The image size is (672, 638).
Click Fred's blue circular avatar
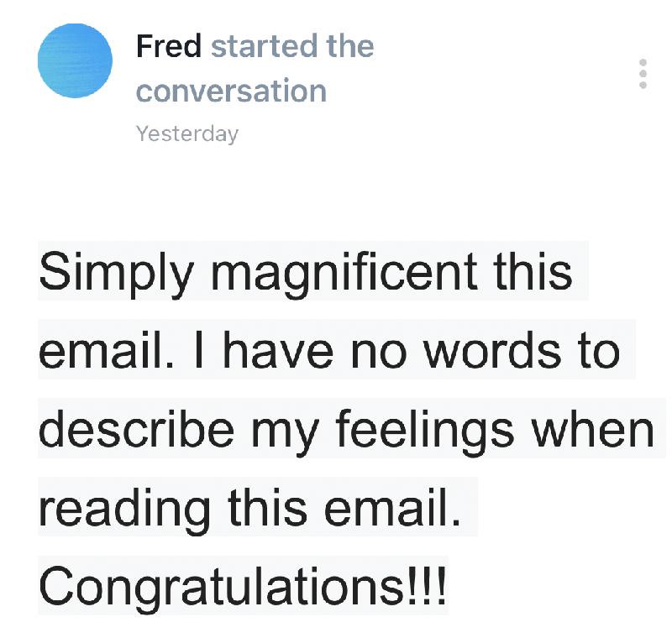[x=75, y=60]
